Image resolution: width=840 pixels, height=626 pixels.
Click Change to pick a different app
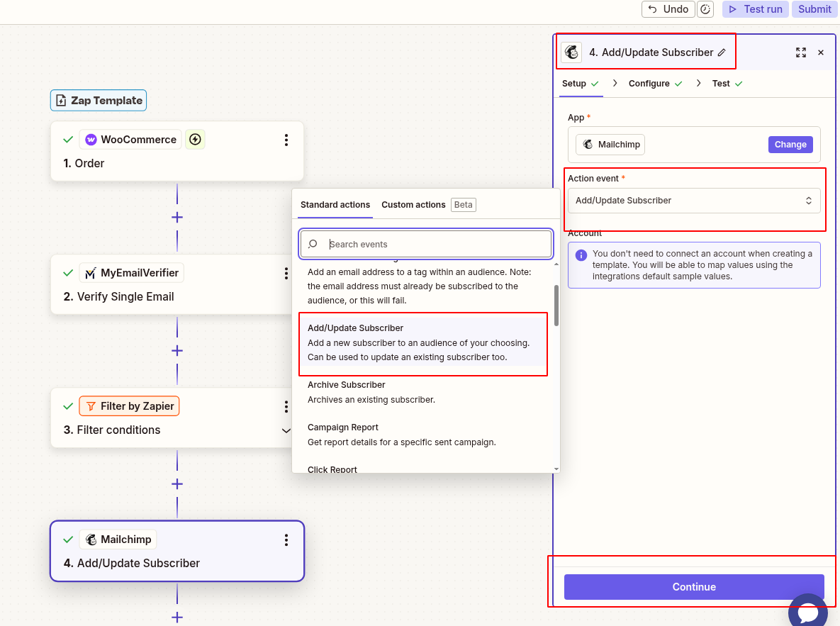point(790,144)
